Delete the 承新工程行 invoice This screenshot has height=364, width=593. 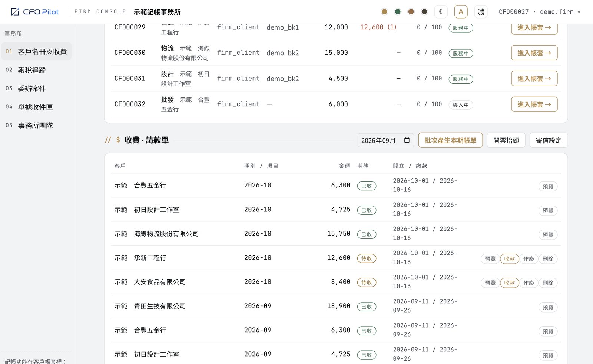tap(548, 259)
